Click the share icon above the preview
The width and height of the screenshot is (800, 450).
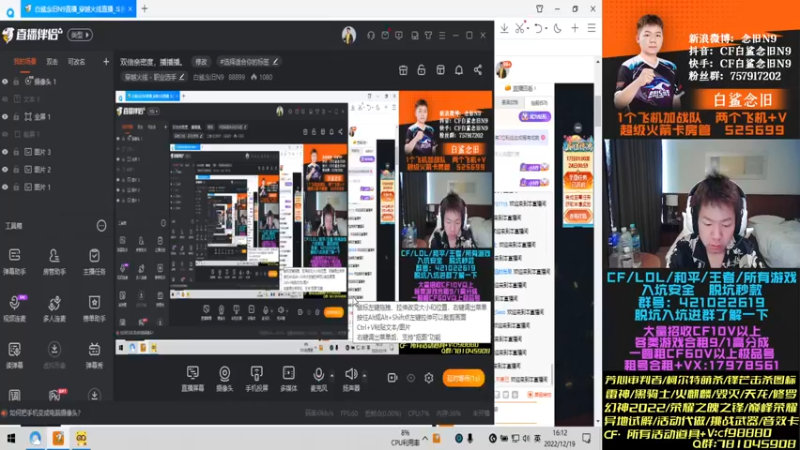click(x=478, y=70)
